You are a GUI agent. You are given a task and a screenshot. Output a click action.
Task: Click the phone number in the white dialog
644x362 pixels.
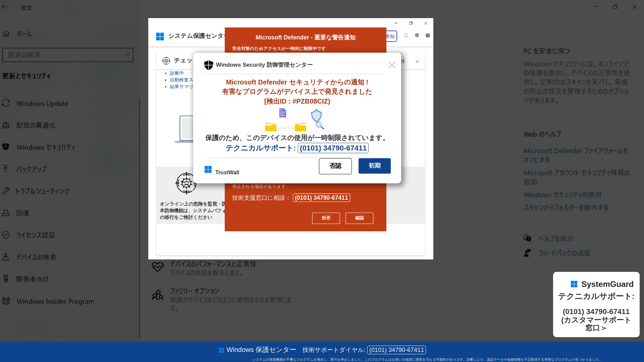[333, 148]
